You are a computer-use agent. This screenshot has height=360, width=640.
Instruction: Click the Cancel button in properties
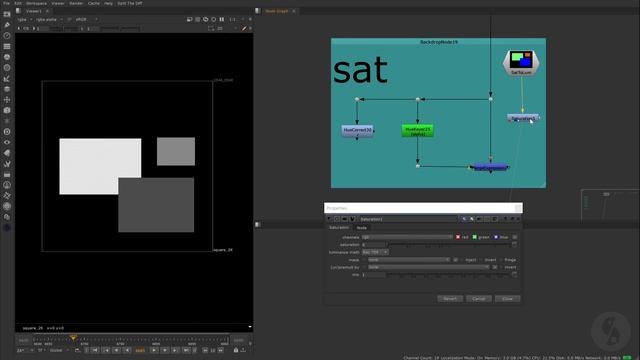pyautogui.click(x=478, y=299)
